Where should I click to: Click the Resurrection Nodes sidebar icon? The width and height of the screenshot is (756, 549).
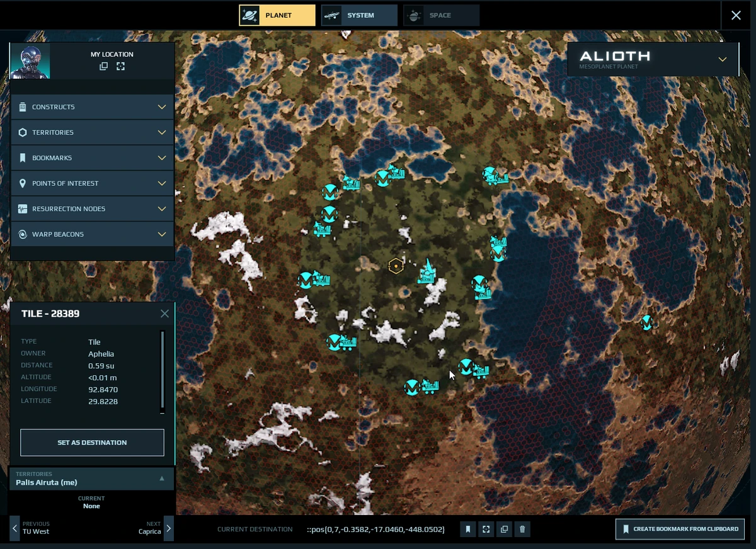tap(23, 208)
